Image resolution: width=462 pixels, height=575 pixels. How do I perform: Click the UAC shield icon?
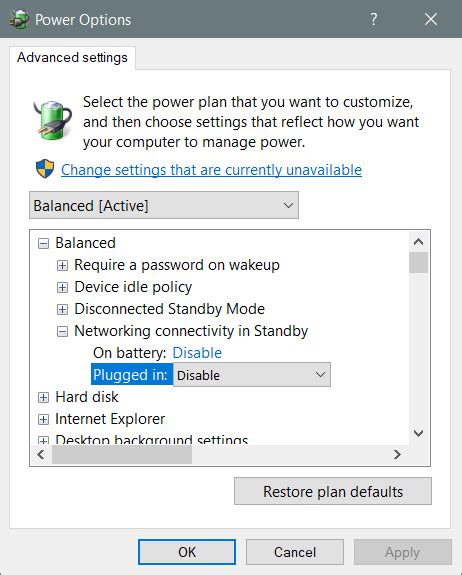45,169
